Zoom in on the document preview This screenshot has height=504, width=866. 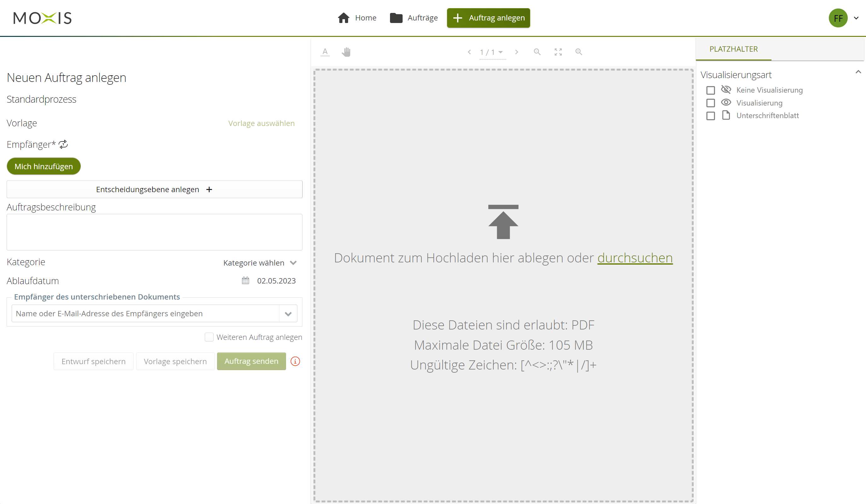pos(579,52)
